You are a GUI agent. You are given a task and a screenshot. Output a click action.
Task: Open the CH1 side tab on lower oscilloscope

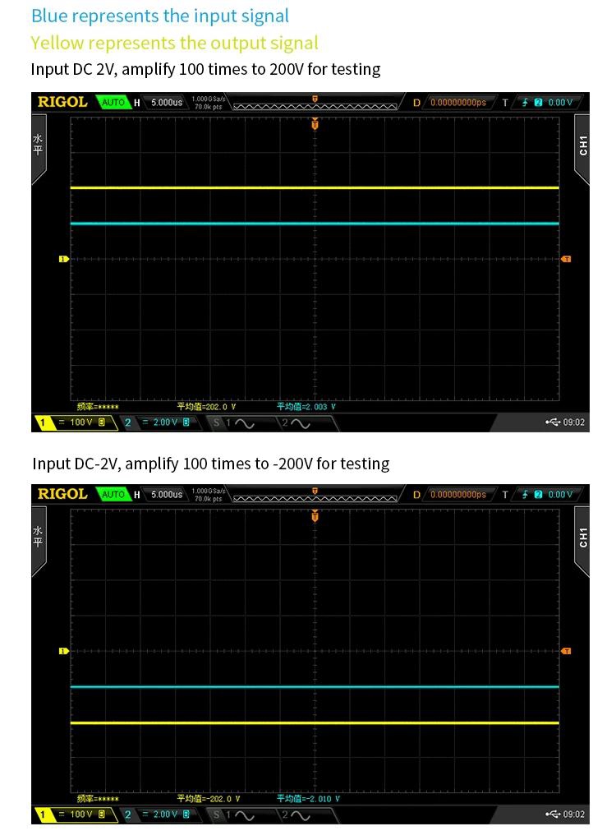click(x=582, y=538)
